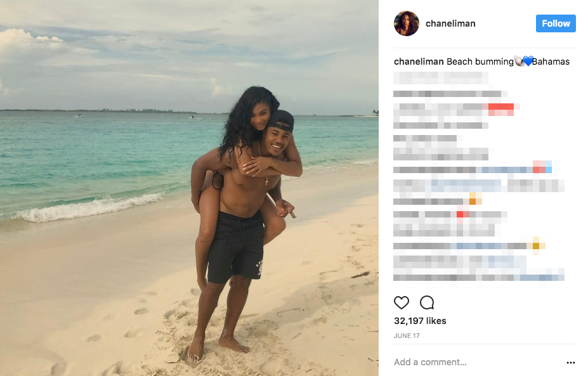Open comments with the speech bubble icon
This screenshot has height=376, width=588.
427,302
